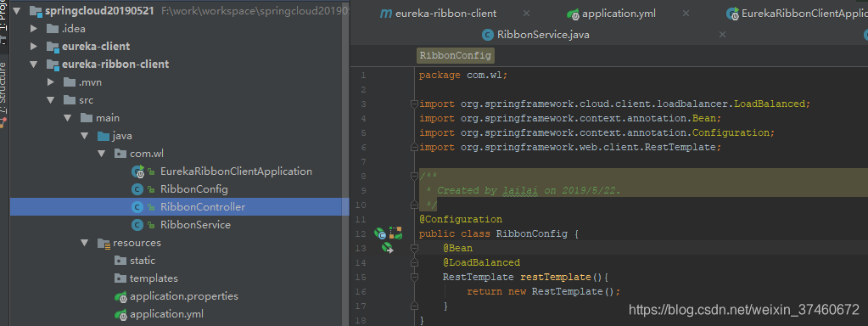Select the static folder
The image size is (868, 326).
click(143, 261)
